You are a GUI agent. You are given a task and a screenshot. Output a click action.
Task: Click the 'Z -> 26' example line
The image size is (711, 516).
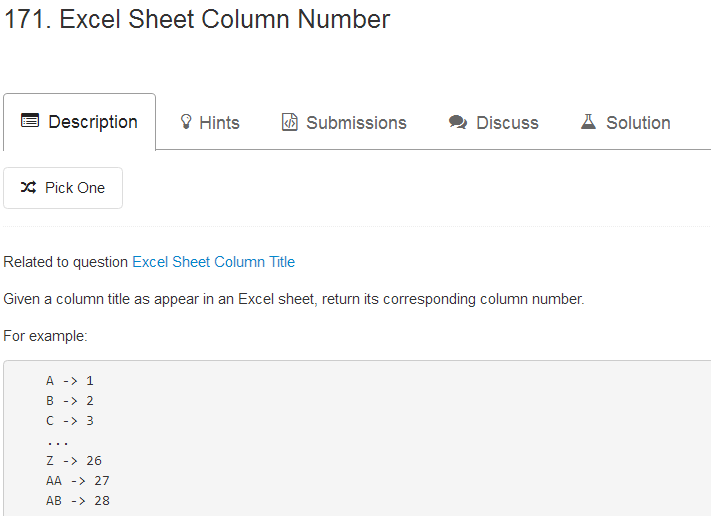point(73,461)
